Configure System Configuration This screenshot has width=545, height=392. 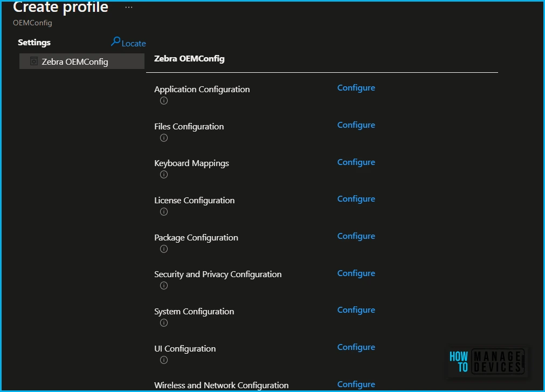356,310
